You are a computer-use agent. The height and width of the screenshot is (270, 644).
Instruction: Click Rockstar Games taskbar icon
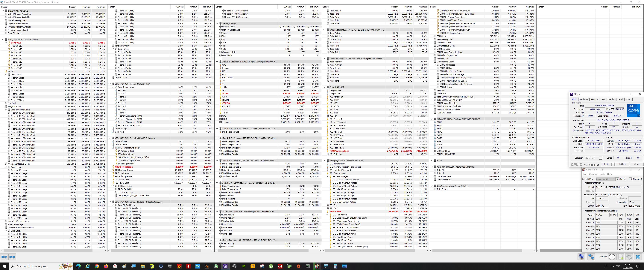coord(253,266)
